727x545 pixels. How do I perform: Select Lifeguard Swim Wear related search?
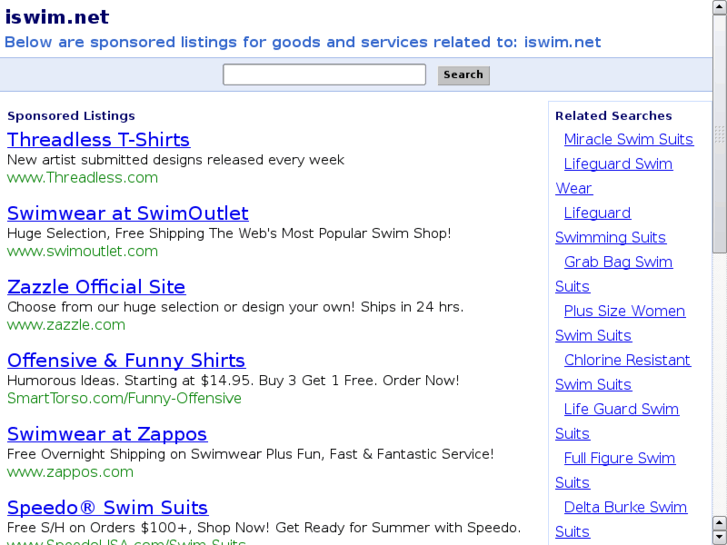618,164
